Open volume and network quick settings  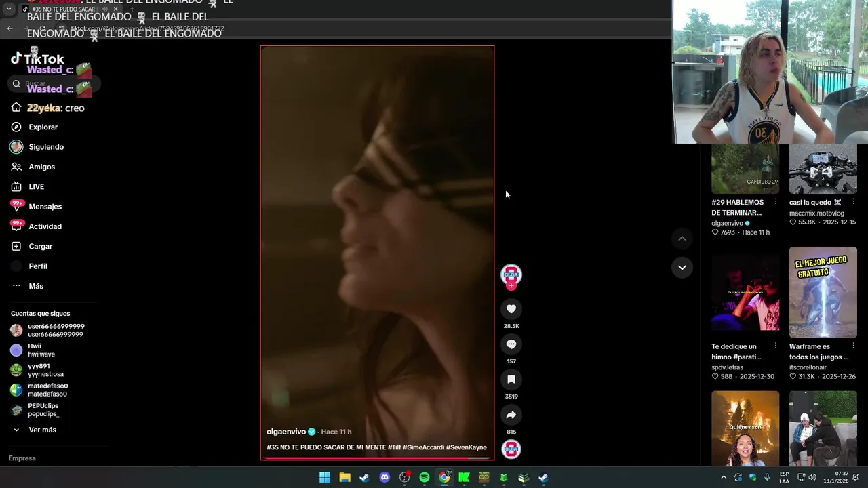pos(806,477)
